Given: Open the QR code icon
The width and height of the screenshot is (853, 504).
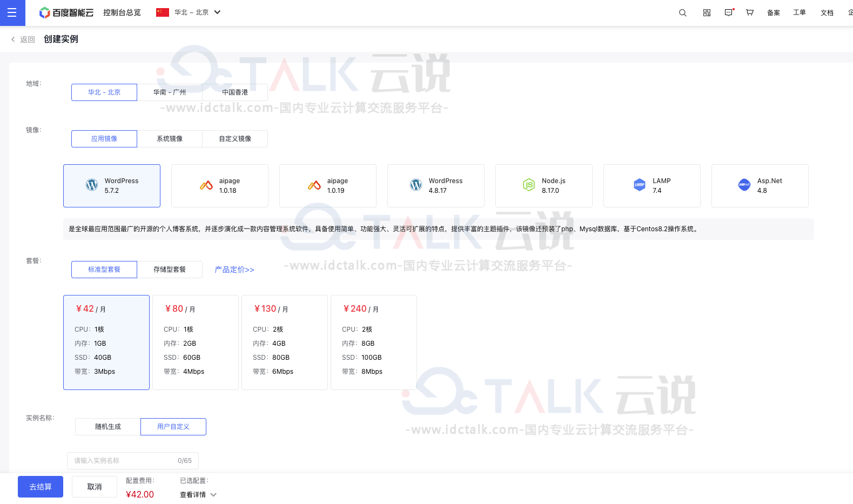Looking at the screenshot, I should 707,12.
